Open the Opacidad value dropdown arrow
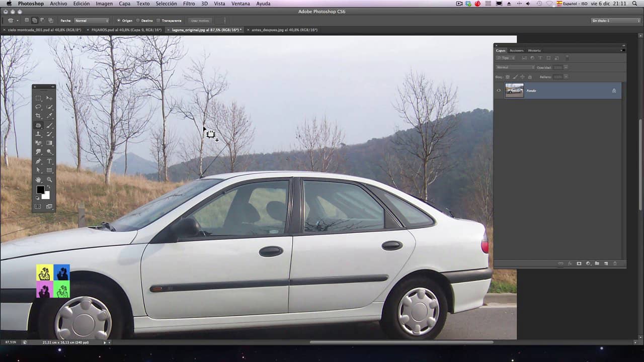The image size is (644, 362). (566, 67)
